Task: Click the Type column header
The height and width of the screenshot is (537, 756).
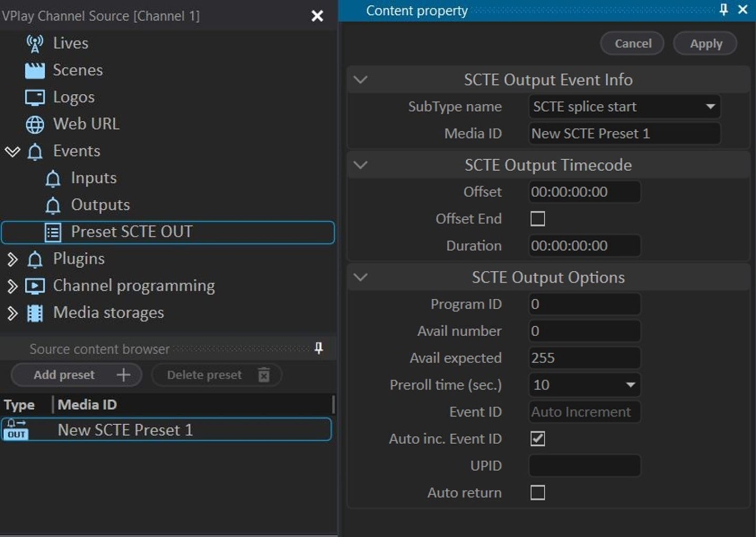Action: [19, 405]
